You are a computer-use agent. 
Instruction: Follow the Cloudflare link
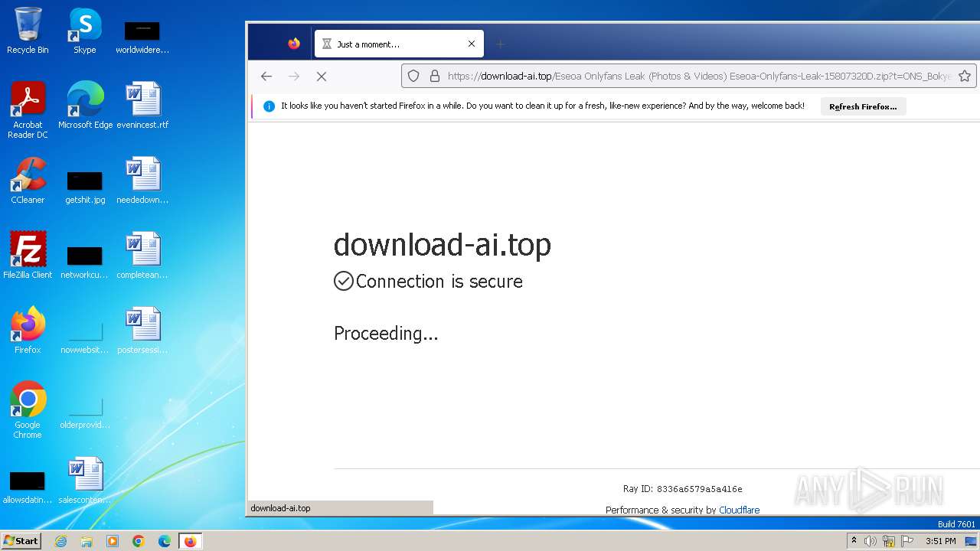pyautogui.click(x=739, y=510)
